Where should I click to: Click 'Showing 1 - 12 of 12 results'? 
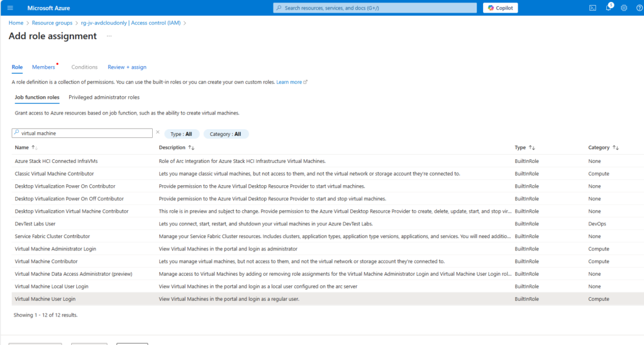(x=45, y=315)
